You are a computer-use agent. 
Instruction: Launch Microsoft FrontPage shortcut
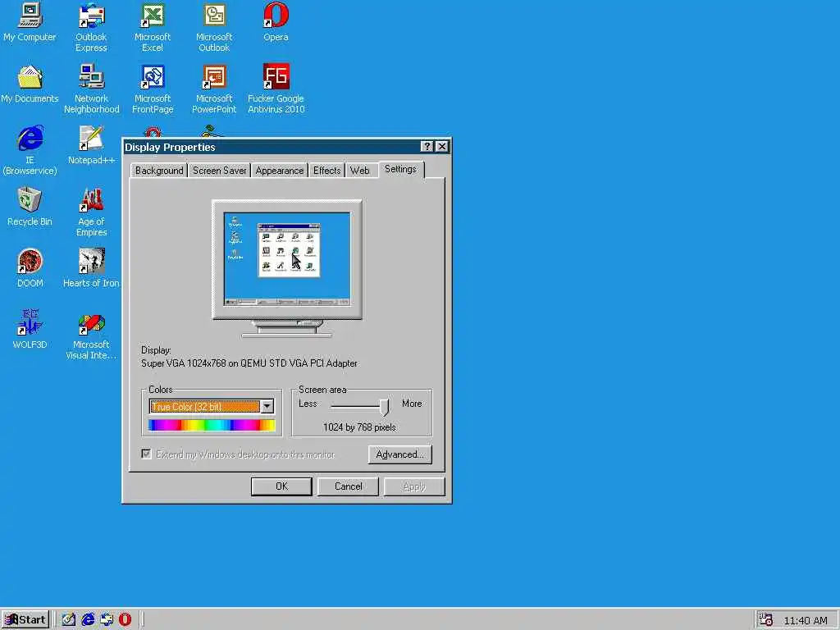tap(153, 89)
